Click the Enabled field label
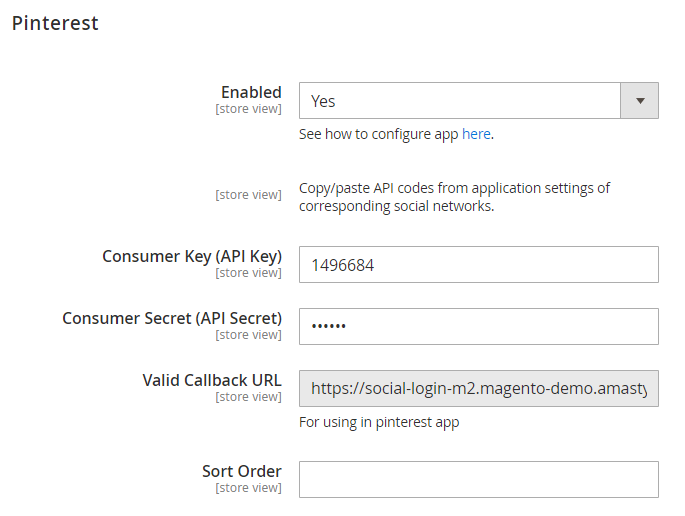 click(x=251, y=92)
